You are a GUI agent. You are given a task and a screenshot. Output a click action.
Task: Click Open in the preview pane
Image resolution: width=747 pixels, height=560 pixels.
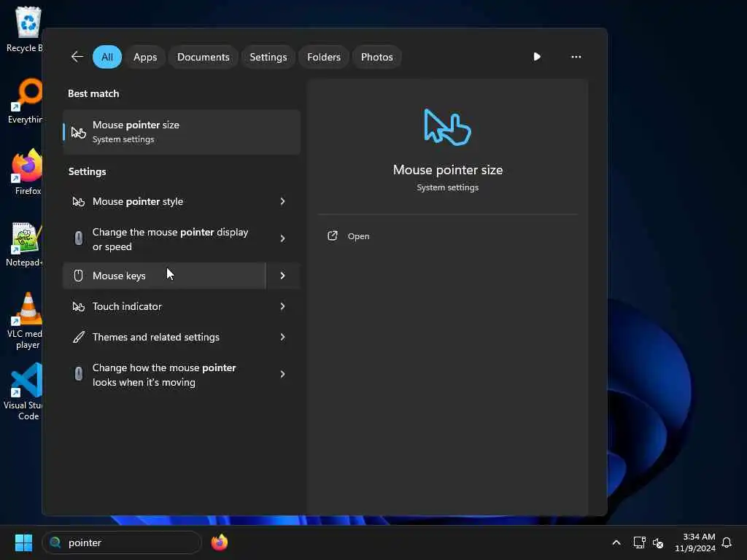click(x=358, y=236)
